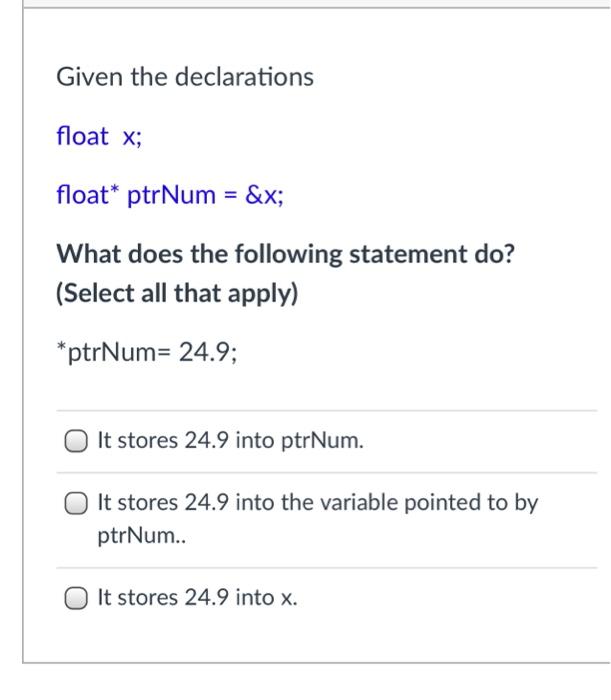Click the "What does the following statement do?" heading
This screenshot has height=700, width=611.
(x=286, y=254)
